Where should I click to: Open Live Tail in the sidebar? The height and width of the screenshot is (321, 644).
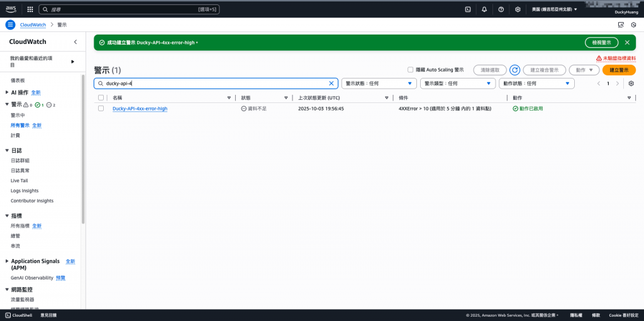[19, 181]
